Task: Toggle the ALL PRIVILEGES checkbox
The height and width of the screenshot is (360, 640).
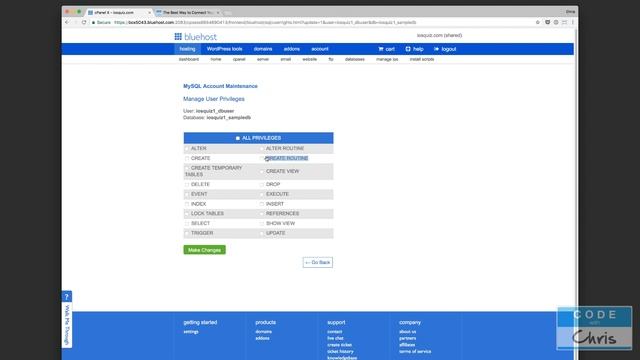Action: click(238, 138)
